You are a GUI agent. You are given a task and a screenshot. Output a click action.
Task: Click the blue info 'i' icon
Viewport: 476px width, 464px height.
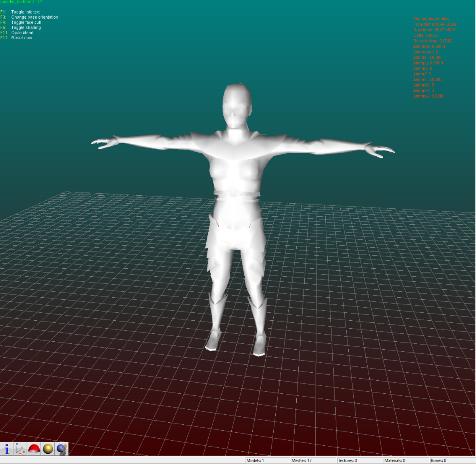[x=7, y=449]
